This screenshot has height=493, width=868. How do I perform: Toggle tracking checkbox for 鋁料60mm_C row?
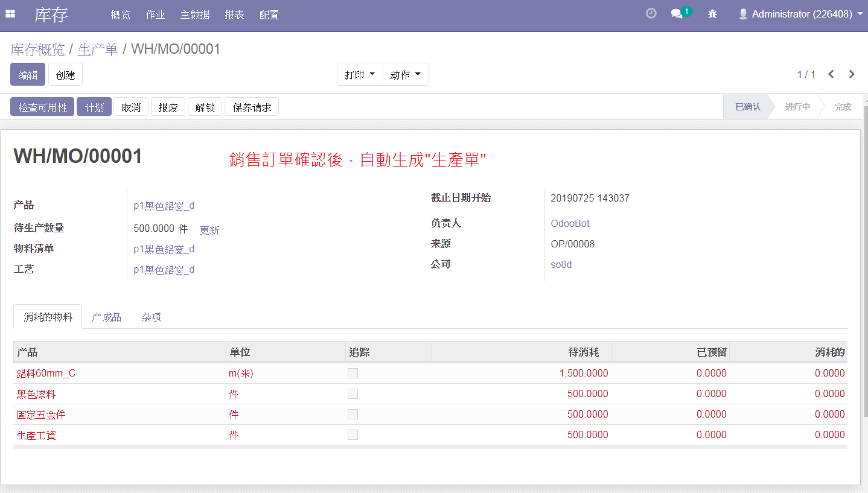point(353,374)
